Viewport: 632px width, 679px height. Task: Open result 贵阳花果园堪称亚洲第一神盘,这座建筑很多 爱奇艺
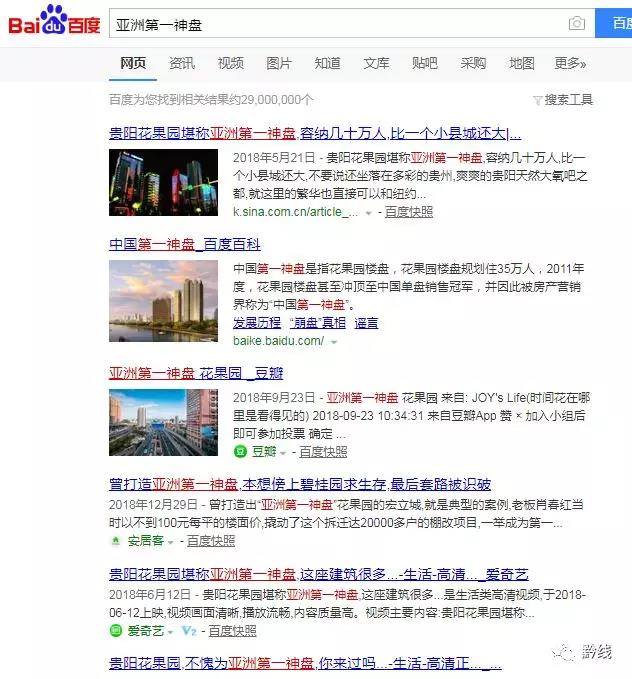pyautogui.click(x=319, y=575)
